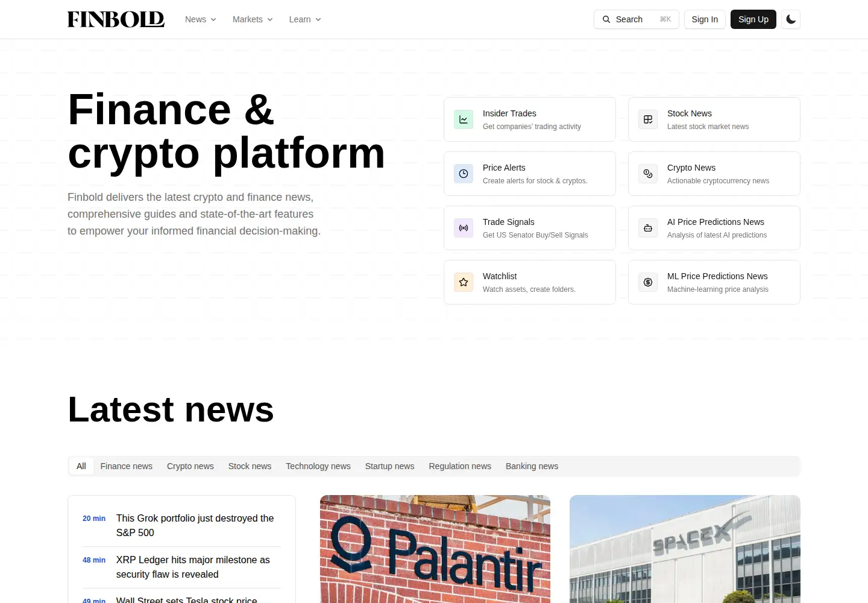Image resolution: width=868 pixels, height=603 pixels.
Task: Click the Finbold logo
Action: (x=116, y=19)
